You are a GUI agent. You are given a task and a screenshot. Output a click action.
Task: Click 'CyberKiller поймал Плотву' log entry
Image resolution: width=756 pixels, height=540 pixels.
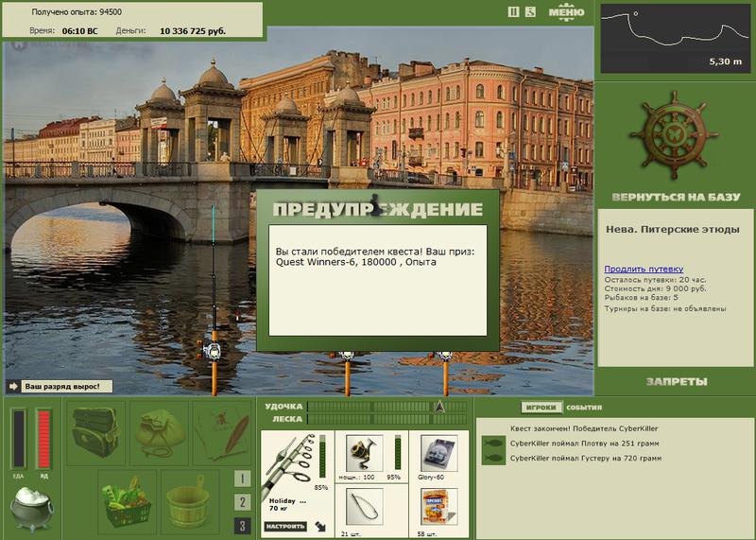[x=584, y=443]
